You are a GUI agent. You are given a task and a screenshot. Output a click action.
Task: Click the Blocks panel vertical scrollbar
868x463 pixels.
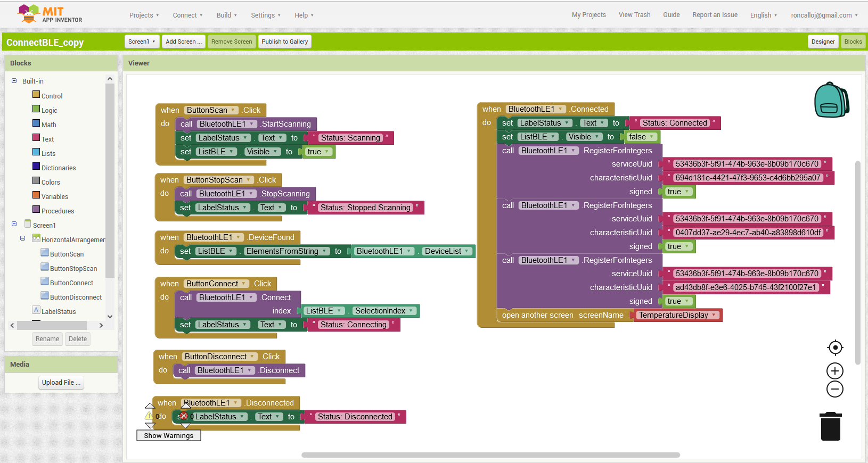[110, 181]
